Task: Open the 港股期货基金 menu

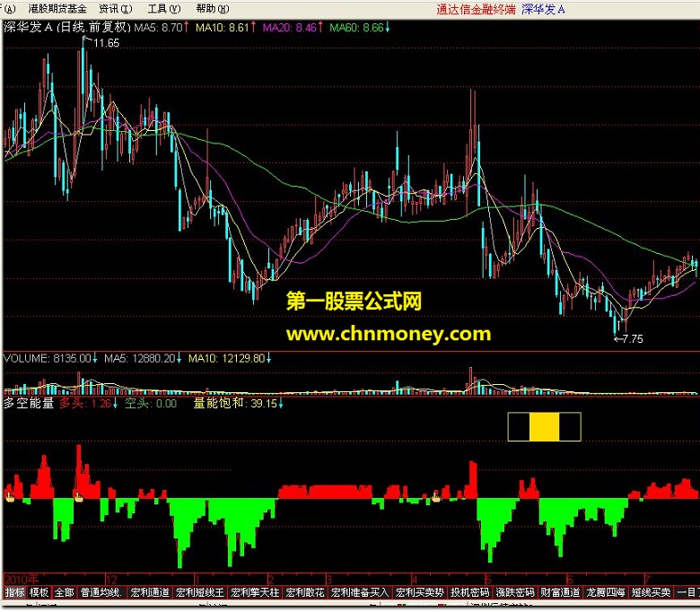Action: coord(57,9)
